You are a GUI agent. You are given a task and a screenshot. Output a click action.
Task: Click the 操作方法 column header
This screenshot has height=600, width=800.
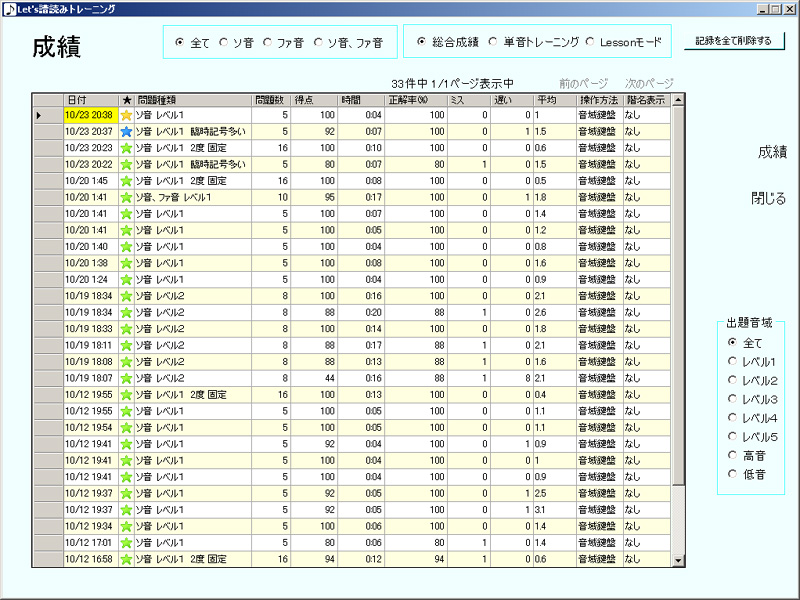point(599,100)
